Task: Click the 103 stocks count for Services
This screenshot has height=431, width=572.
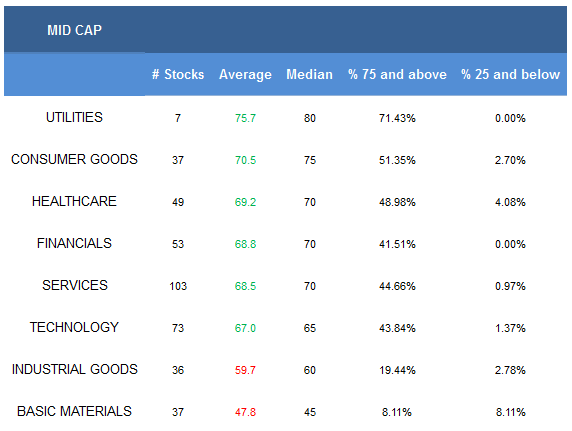Action: pyautogui.click(x=178, y=286)
